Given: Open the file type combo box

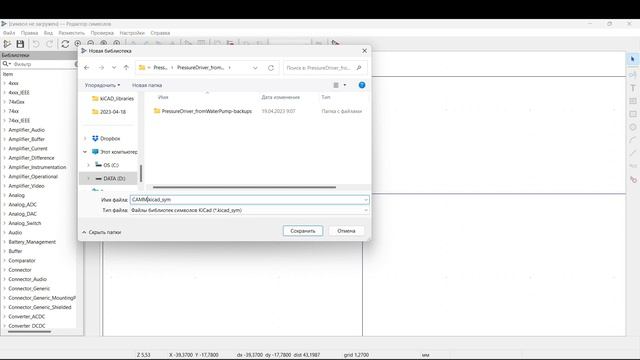Looking at the screenshot, I should tap(249, 210).
